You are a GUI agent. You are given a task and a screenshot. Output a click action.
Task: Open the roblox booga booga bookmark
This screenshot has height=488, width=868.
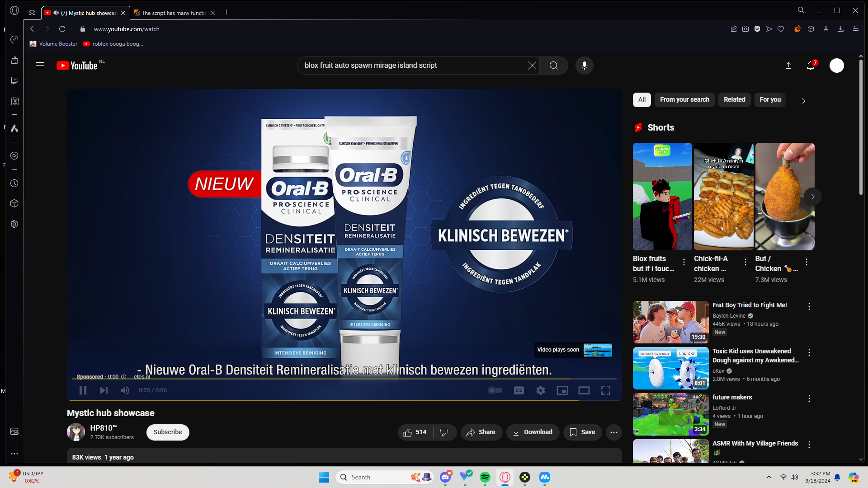(x=113, y=44)
